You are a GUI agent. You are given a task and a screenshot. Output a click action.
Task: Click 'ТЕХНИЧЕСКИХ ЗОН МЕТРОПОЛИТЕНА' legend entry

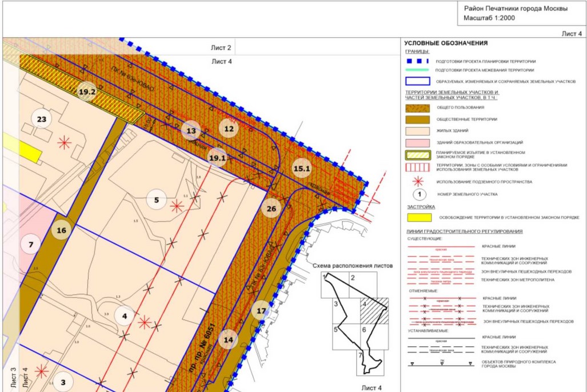click(x=517, y=279)
